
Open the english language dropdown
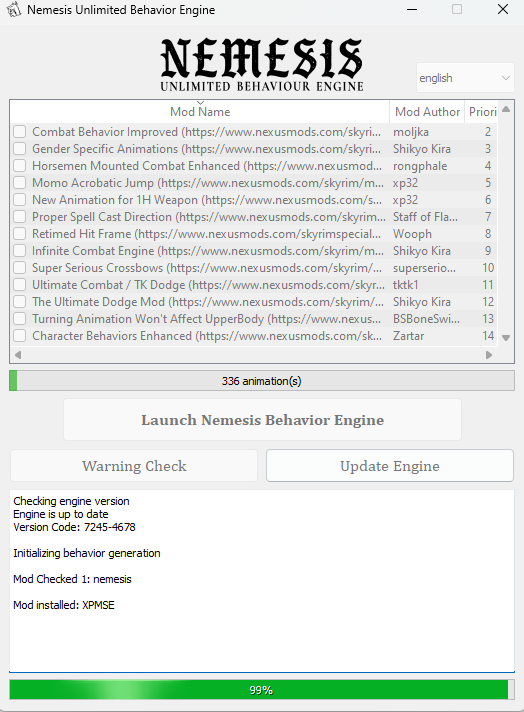(x=465, y=78)
